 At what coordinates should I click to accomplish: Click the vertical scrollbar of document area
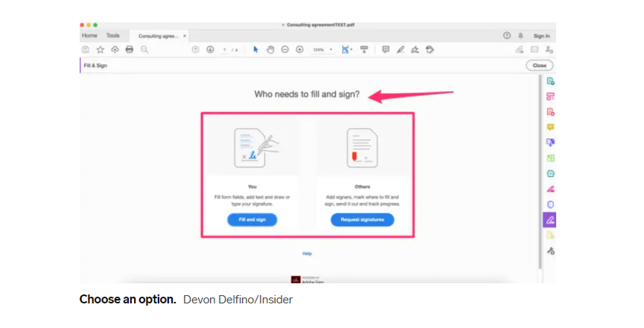(540, 171)
